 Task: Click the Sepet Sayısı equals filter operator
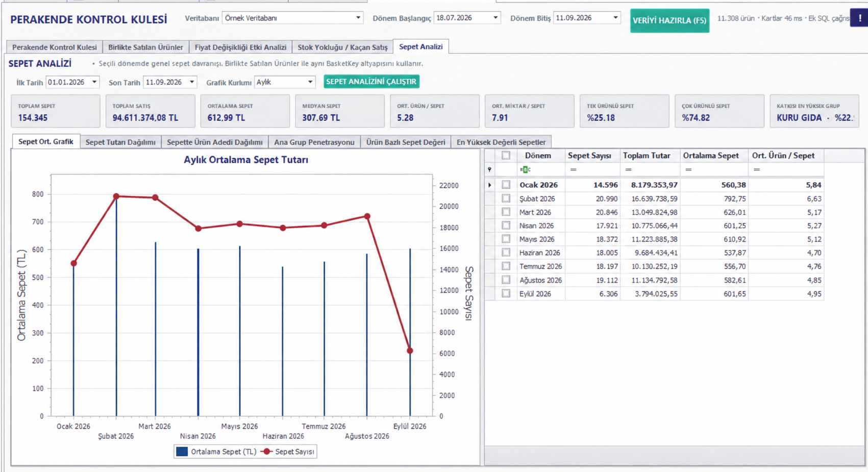[x=574, y=169]
